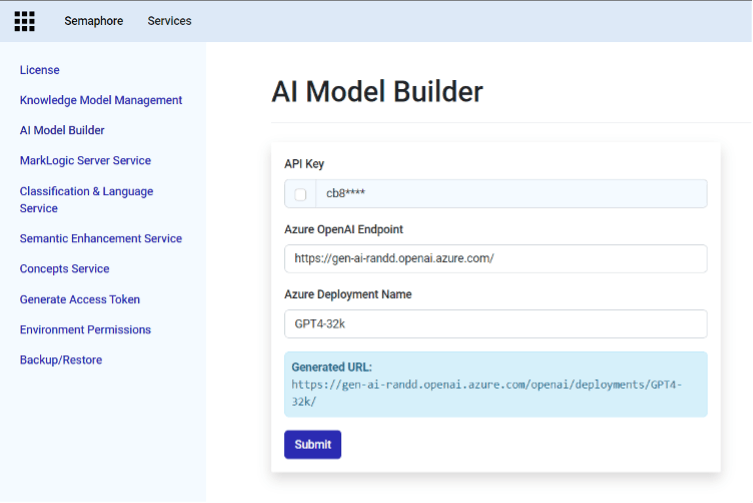Select AI Model Builder sidebar link
753x503 pixels.
(x=62, y=130)
